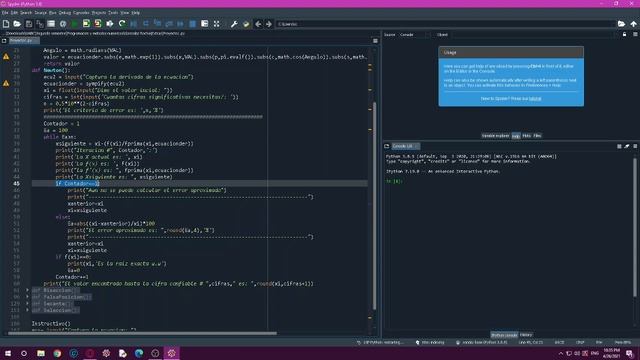Viewport: 640px width, 360px height.
Task: Stop debugging with the blue square icon
Action: tap(192, 24)
